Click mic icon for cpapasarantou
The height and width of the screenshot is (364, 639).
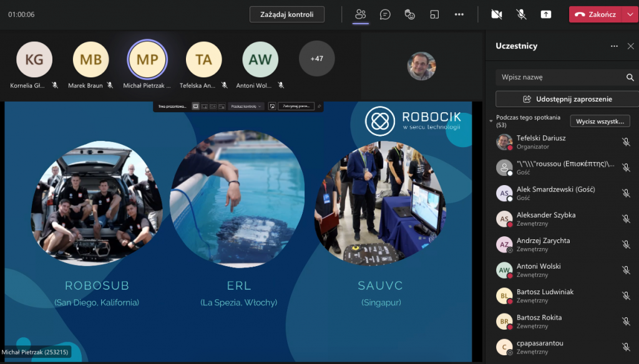[627, 347]
